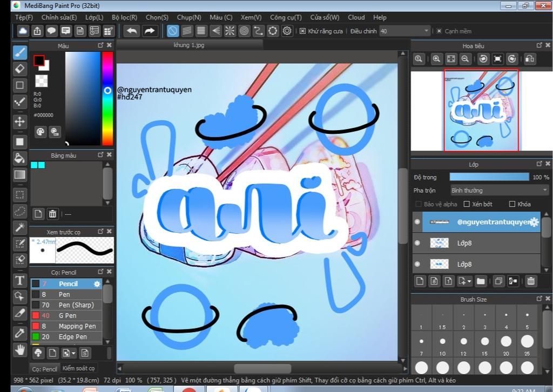This screenshot has width=553, height=392.
Task: Toggle the Cạnh mềm checkbox
Action: coord(439,31)
